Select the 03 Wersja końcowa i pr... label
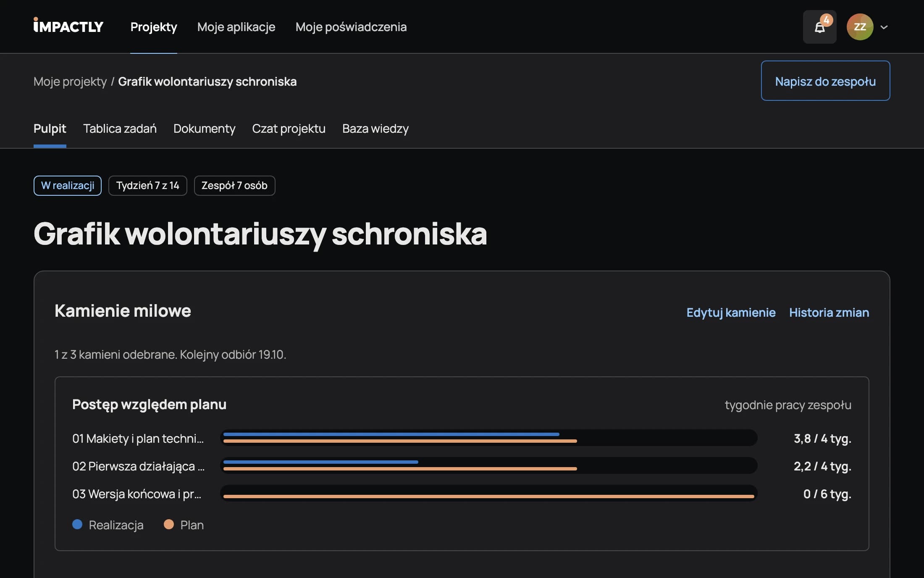Screen dimensions: 924x578 136,494
